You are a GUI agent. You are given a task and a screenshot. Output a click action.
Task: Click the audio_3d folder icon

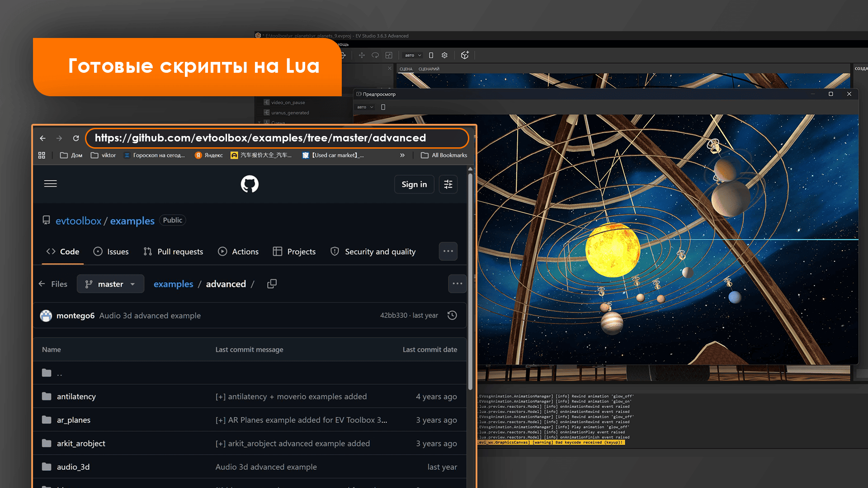coord(47,467)
